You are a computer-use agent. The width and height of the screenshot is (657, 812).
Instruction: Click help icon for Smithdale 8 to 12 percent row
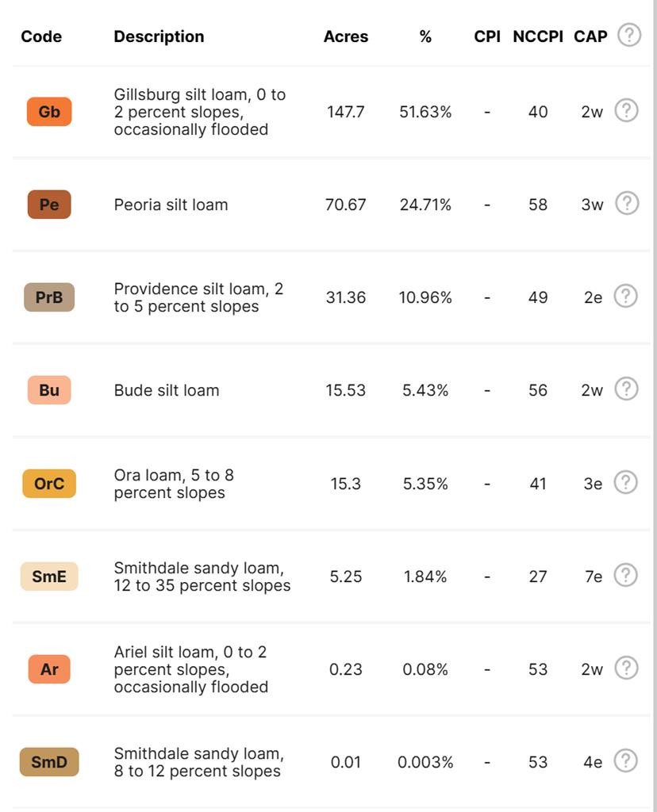click(626, 761)
